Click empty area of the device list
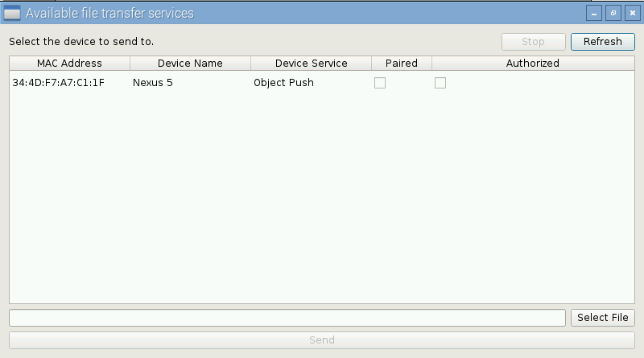The width and height of the screenshot is (644, 358). pos(322,201)
